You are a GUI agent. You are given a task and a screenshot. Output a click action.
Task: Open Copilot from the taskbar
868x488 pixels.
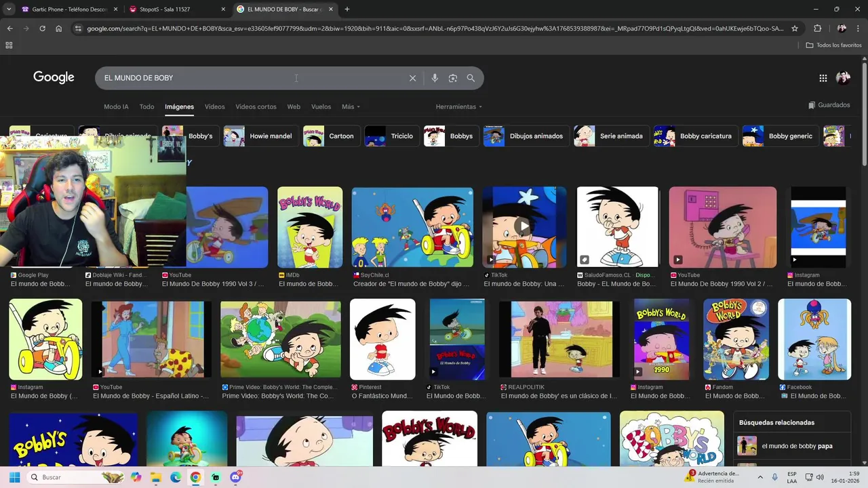pos(136,477)
